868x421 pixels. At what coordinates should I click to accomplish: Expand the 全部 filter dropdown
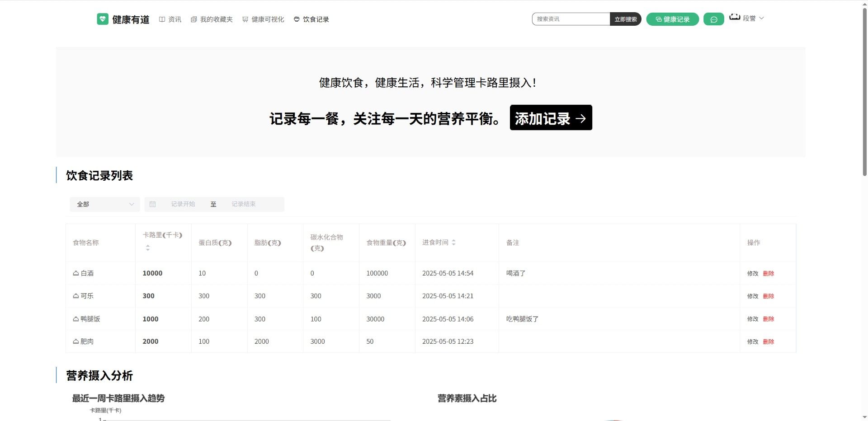pyautogui.click(x=105, y=204)
